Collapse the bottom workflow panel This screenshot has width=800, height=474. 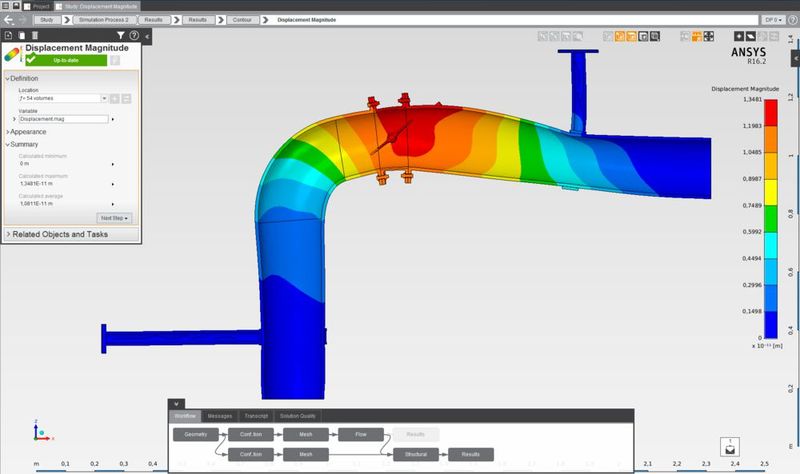pos(178,404)
